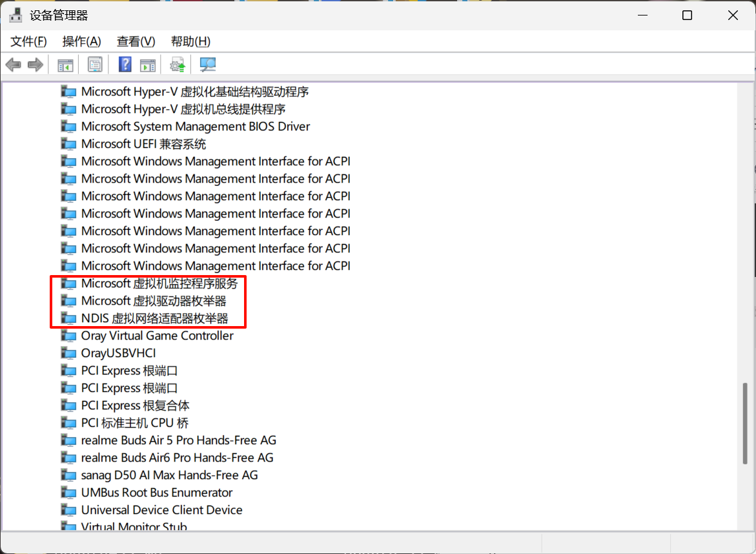Screen dimensions: 756x554
Task: Open the Properties toolbar icon
Action: click(x=95, y=65)
